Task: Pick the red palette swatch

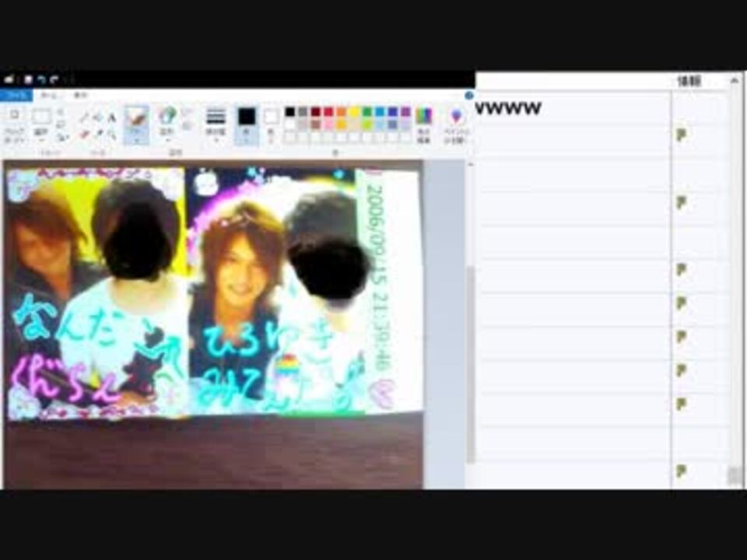Action: pyautogui.click(x=328, y=112)
